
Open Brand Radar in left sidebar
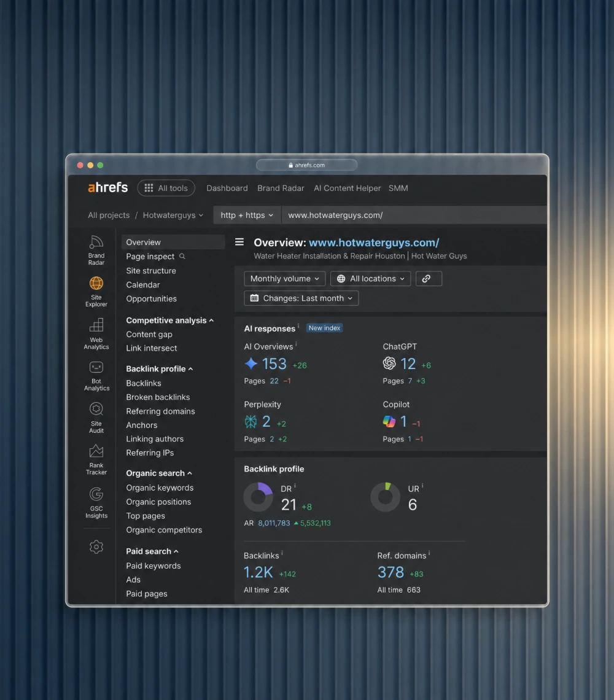pyautogui.click(x=96, y=250)
